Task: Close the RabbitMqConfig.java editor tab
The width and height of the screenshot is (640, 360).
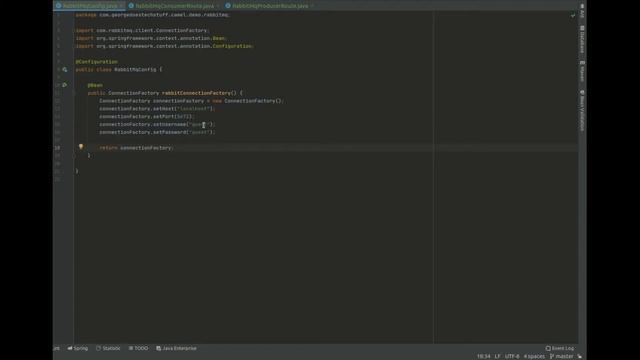Action: click(x=122, y=6)
